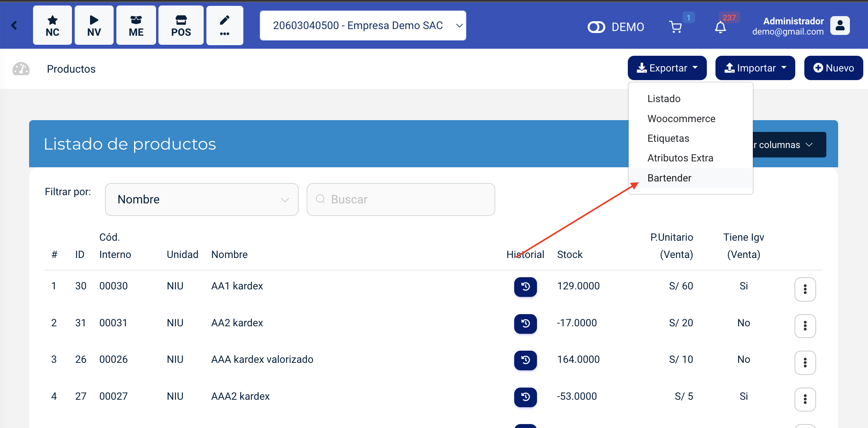
Task: Expand the Importar dropdown button
Action: pyautogui.click(x=755, y=68)
